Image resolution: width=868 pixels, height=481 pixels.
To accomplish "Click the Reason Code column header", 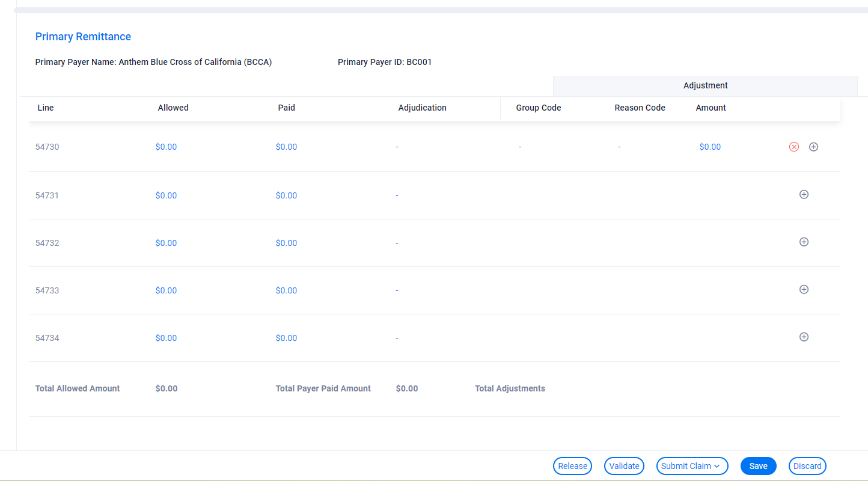I will pyautogui.click(x=640, y=108).
